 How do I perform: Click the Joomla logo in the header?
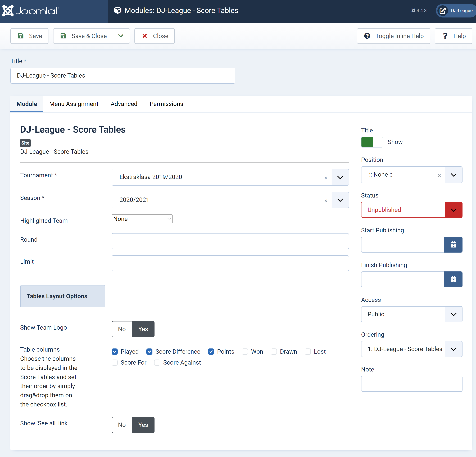[x=31, y=11]
